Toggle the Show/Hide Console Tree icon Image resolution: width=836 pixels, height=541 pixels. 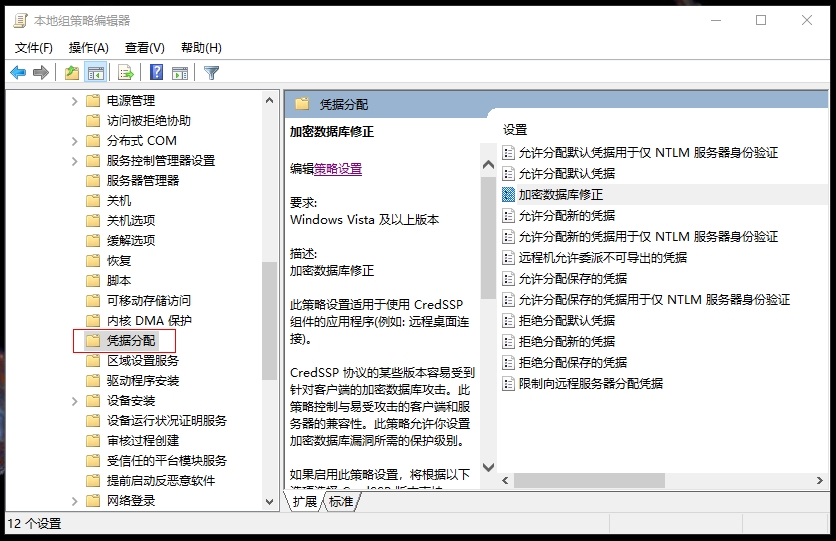click(x=96, y=72)
